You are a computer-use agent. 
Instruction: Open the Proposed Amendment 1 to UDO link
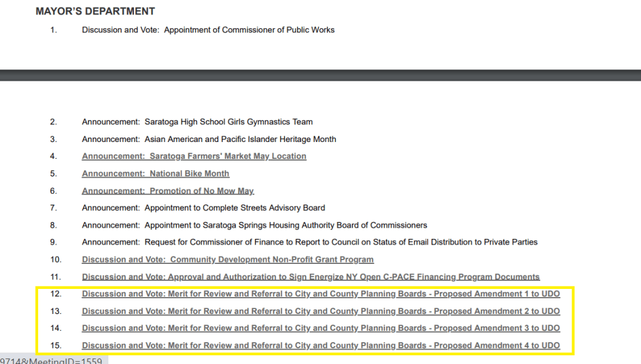click(320, 294)
